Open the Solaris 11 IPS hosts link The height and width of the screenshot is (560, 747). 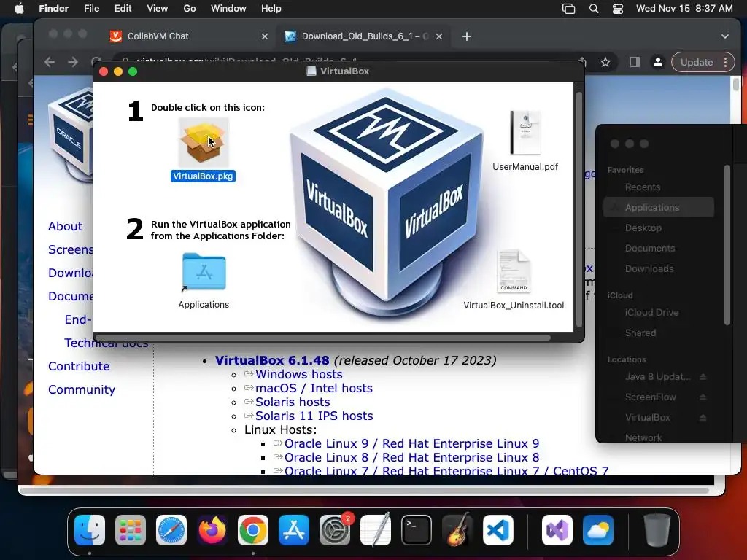(x=314, y=416)
